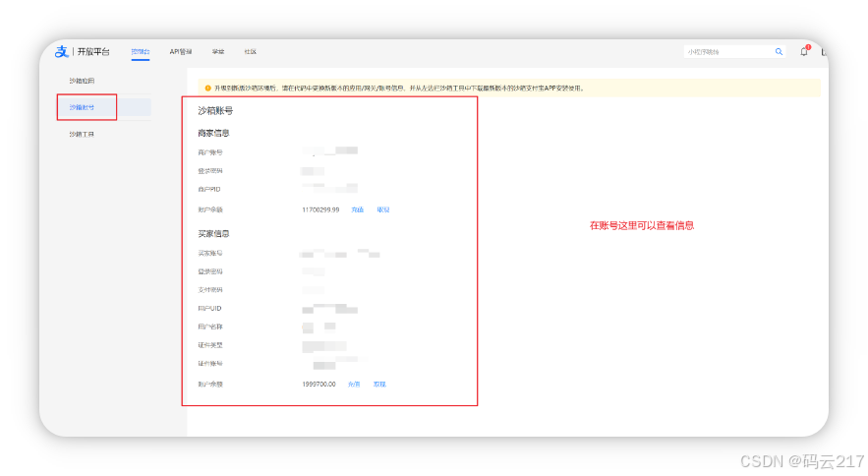Click the 用户UID label
This screenshot has height=476, width=868.
(209, 308)
